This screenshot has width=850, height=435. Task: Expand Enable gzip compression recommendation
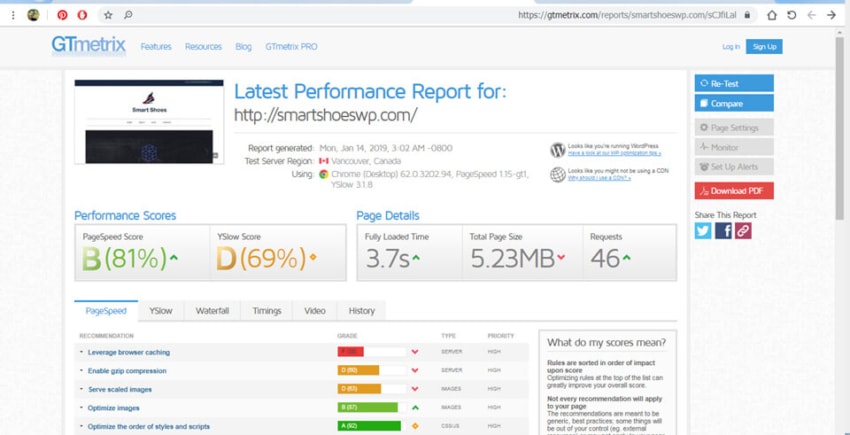(127, 371)
